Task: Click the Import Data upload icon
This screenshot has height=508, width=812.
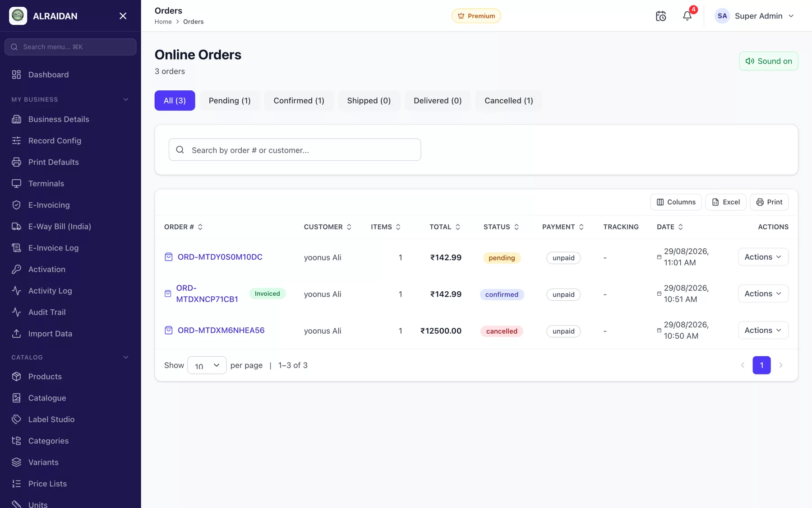Action: pyautogui.click(x=17, y=334)
